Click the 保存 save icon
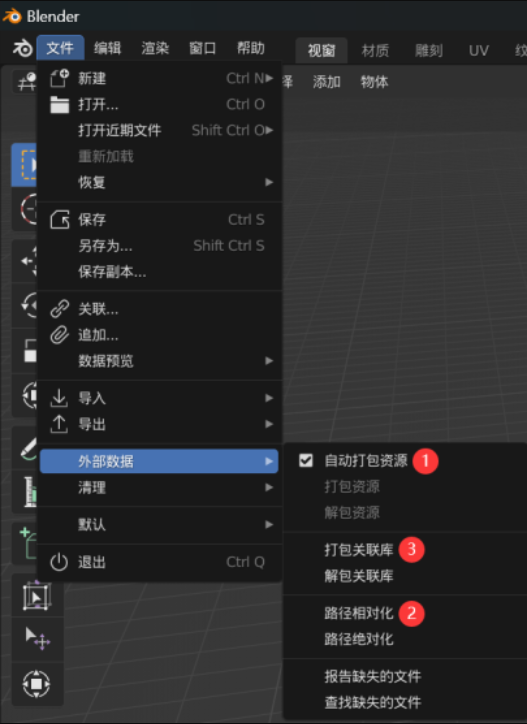 pyautogui.click(x=59, y=220)
